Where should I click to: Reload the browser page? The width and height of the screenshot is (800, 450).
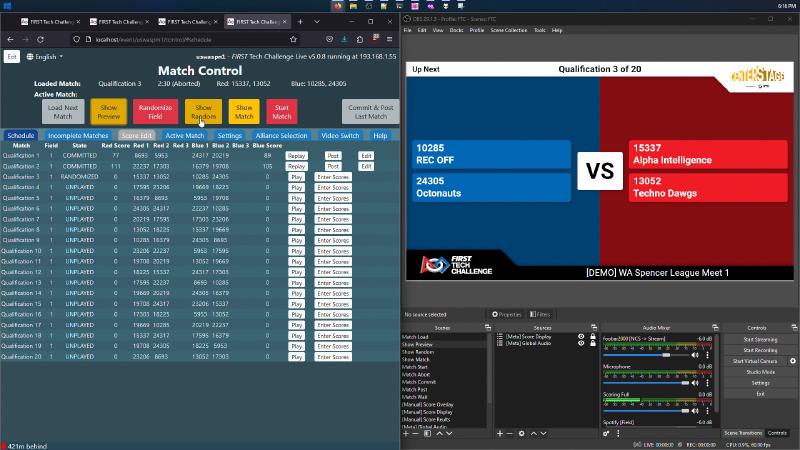40,39
